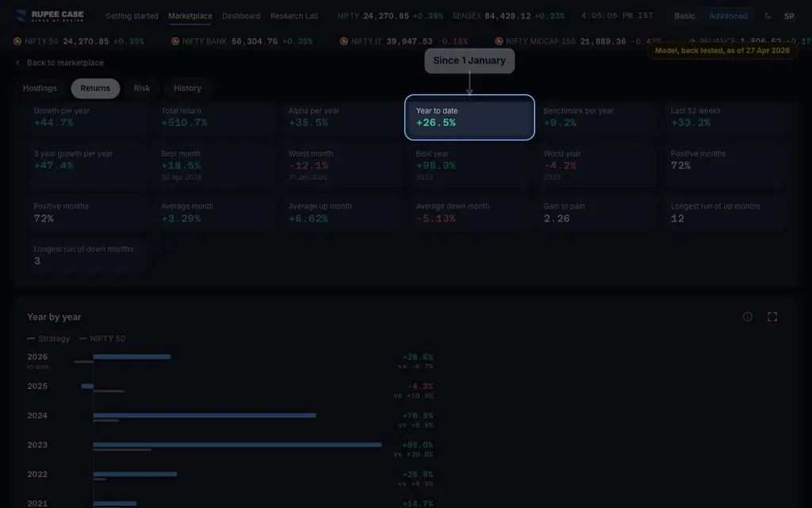
Task: Go to Dashboard
Action: [241, 16]
